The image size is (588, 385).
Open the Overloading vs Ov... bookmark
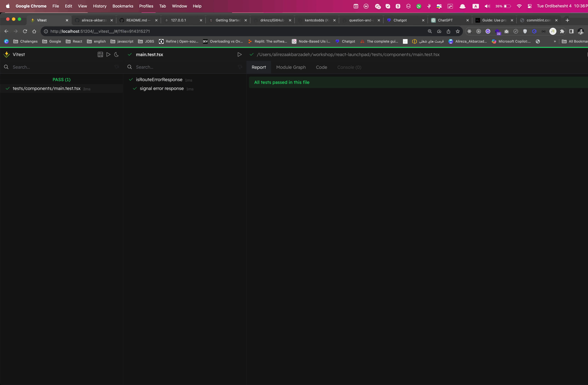[223, 42]
